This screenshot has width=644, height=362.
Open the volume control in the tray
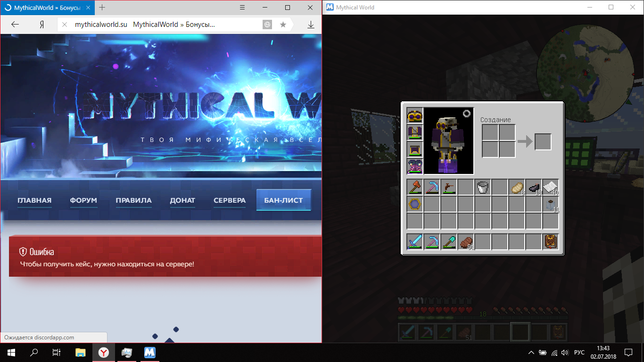coord(565,353)
